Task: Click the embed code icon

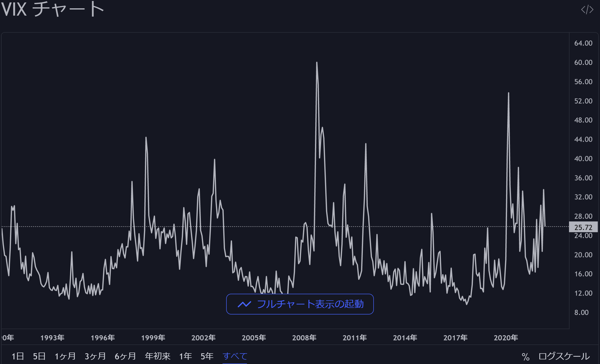Action: [x=587, y=10]
